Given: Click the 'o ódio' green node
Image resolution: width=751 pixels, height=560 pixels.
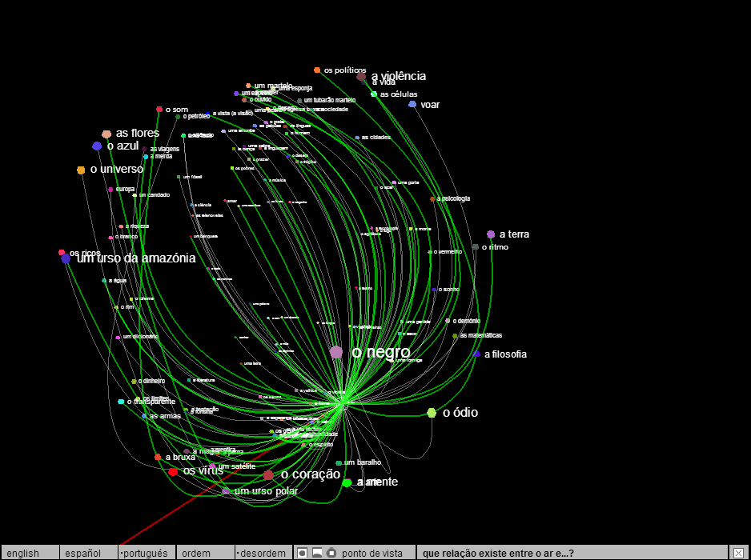Looking at the screenshot, I should click(432, 413).
